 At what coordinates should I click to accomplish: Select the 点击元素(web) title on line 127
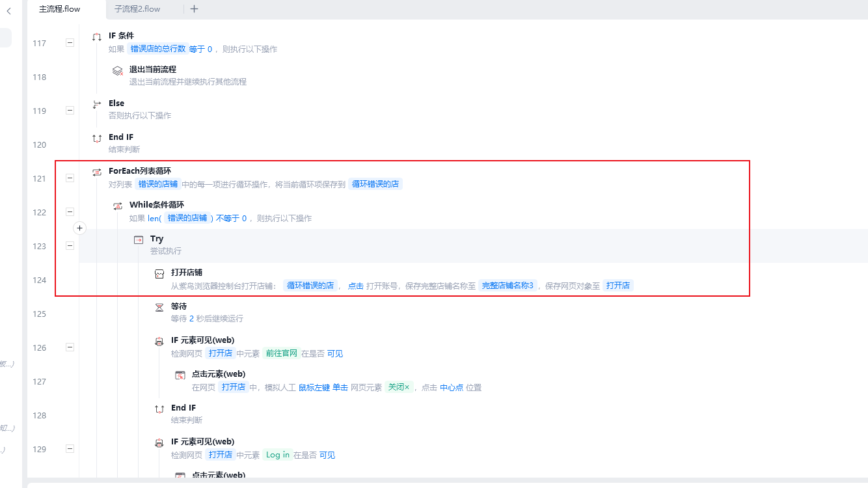pyautogui.click(x=219, y=373)
